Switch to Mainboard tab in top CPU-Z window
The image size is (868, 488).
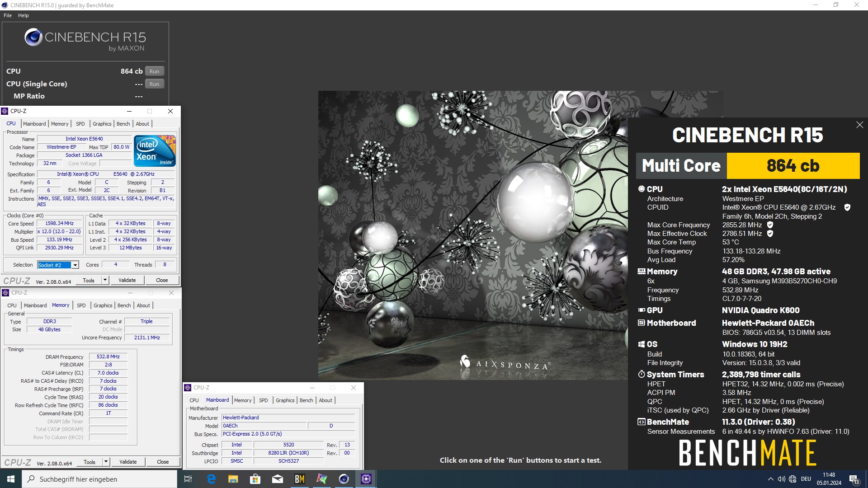(34, 124)
